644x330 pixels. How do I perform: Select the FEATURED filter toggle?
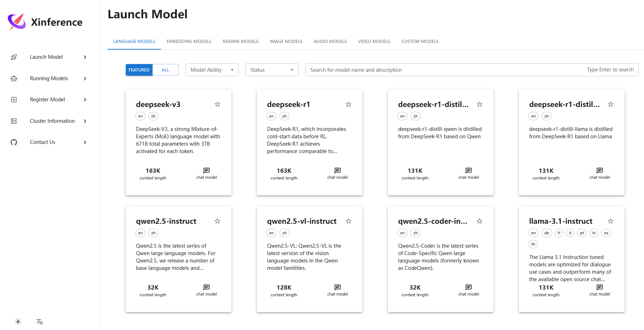pyautogui.click(x=139, y=70)
